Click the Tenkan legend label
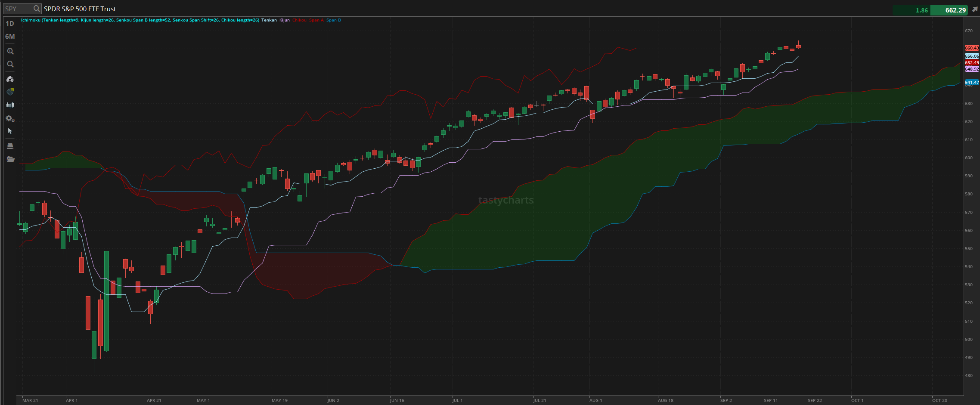 (269, 20)
